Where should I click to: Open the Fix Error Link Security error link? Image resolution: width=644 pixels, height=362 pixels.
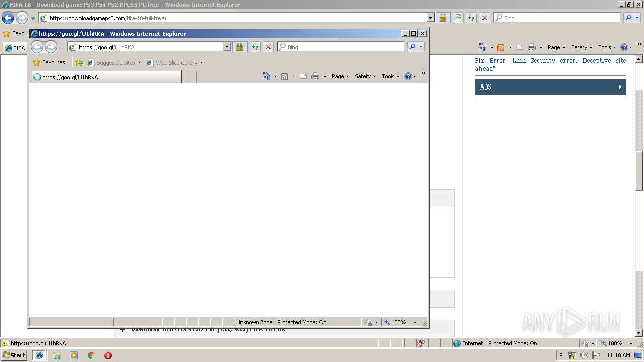pyautogui.click(x=550, y=64)
